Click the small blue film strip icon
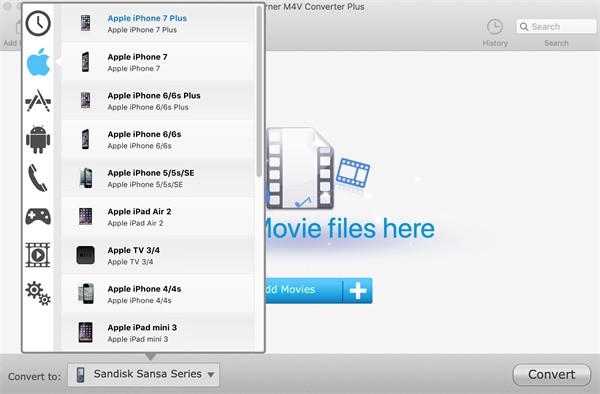 pyautogui.click(x=353, y=173)
